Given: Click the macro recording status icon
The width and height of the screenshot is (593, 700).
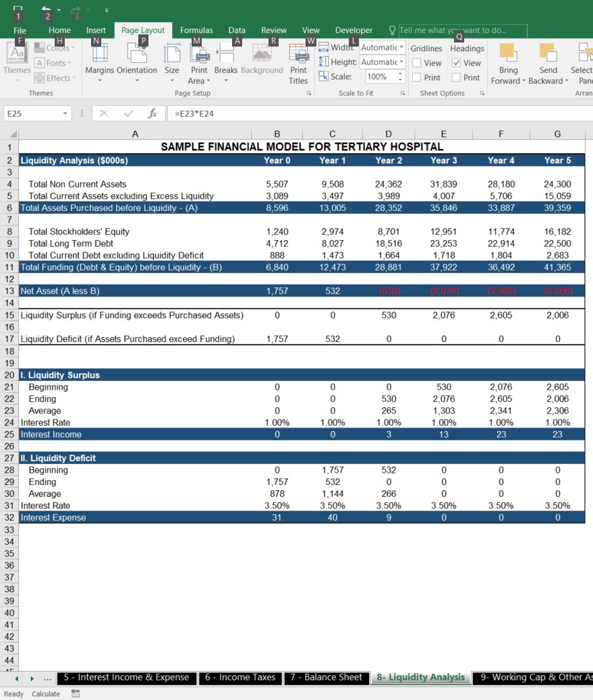Looking at the screenshot, I should [76, 694].
